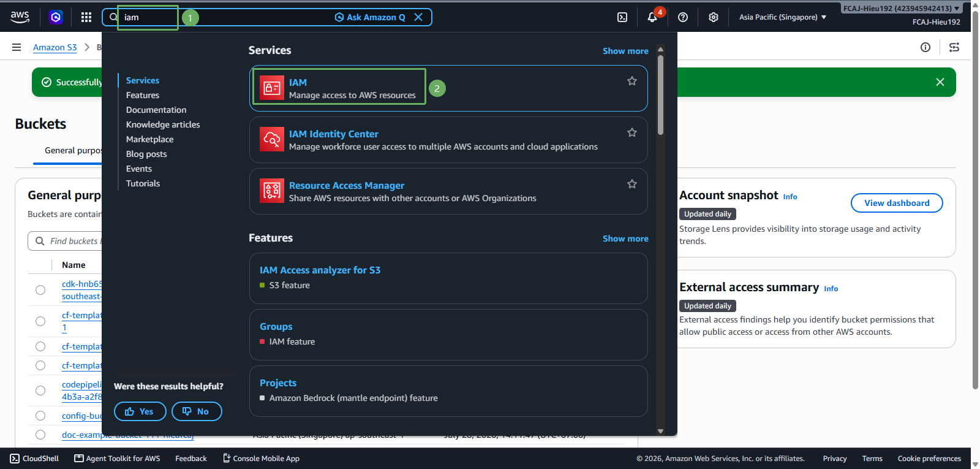Open the services grid menu icon
The height and width of the screenshot is (469, 980).
(86, 17)
